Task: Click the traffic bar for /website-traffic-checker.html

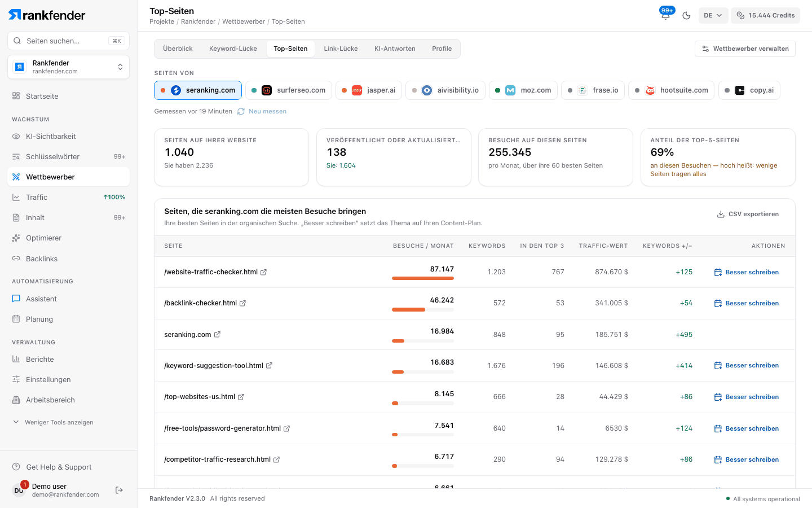Action: point(423,278)
